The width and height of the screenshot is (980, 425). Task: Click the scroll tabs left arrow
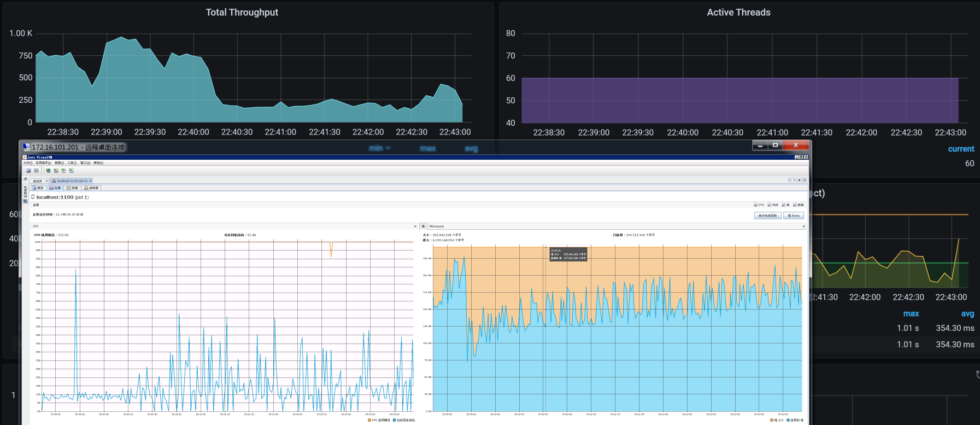click(789, 180)
